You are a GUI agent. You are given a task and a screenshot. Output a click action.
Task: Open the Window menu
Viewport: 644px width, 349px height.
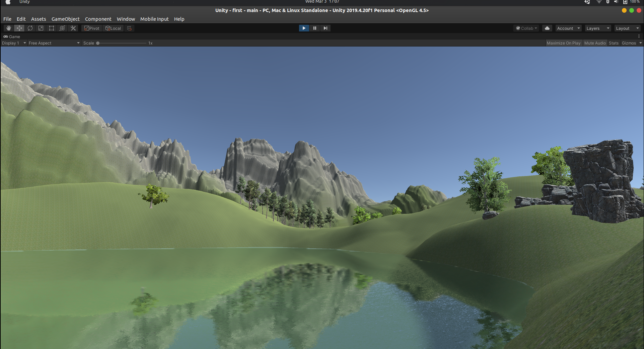126,19
